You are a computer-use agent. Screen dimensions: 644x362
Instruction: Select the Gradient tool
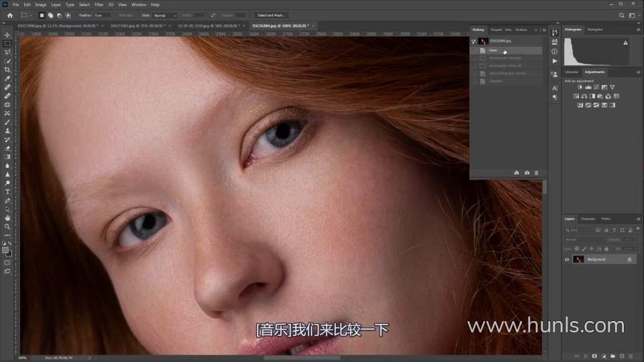[7, 156]
